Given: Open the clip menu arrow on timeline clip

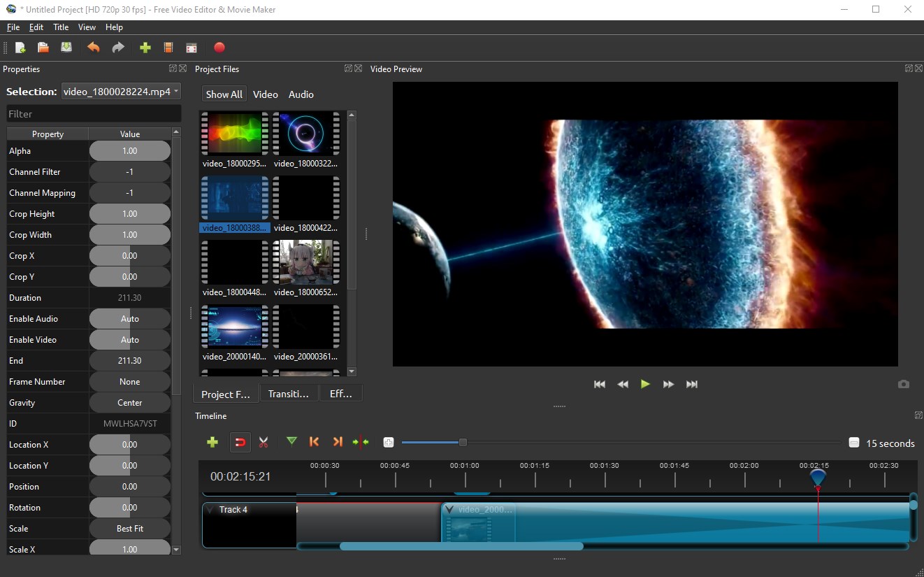Looking at the screenshot, I should click(x=449, y=510).
